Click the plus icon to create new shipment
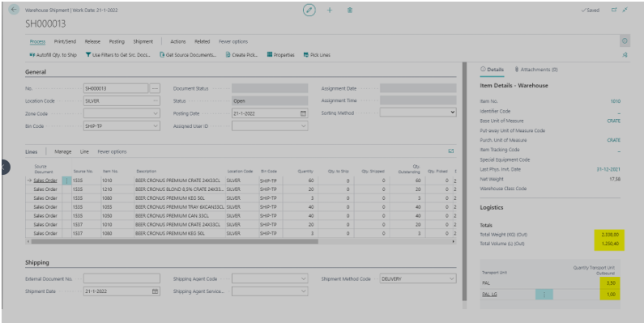 pyautogui.click(x=330, y=9)
